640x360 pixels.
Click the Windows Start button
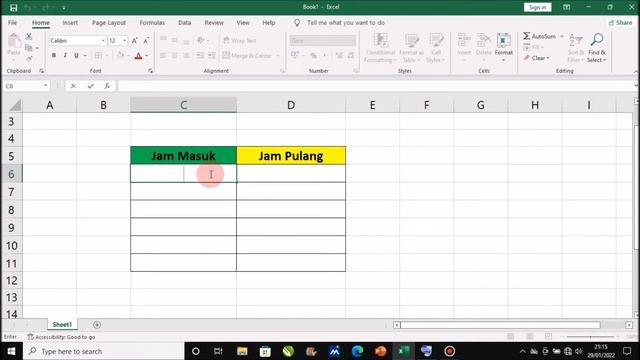pos(11,351)
